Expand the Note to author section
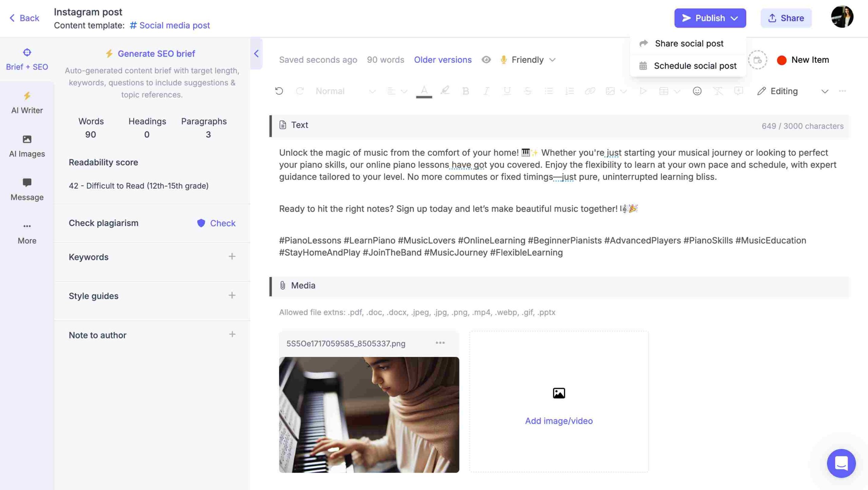Screen dimensions: 868x490 tap(231, 335)
